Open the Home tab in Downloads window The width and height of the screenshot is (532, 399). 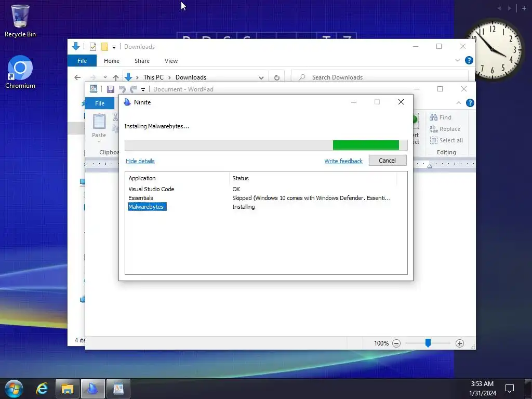tap(112, 61)
